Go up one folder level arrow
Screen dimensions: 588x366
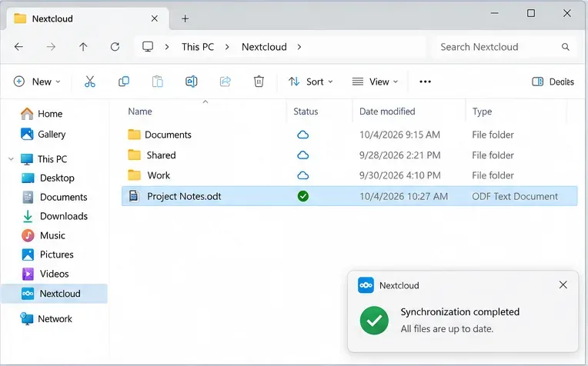click(83, 47)
